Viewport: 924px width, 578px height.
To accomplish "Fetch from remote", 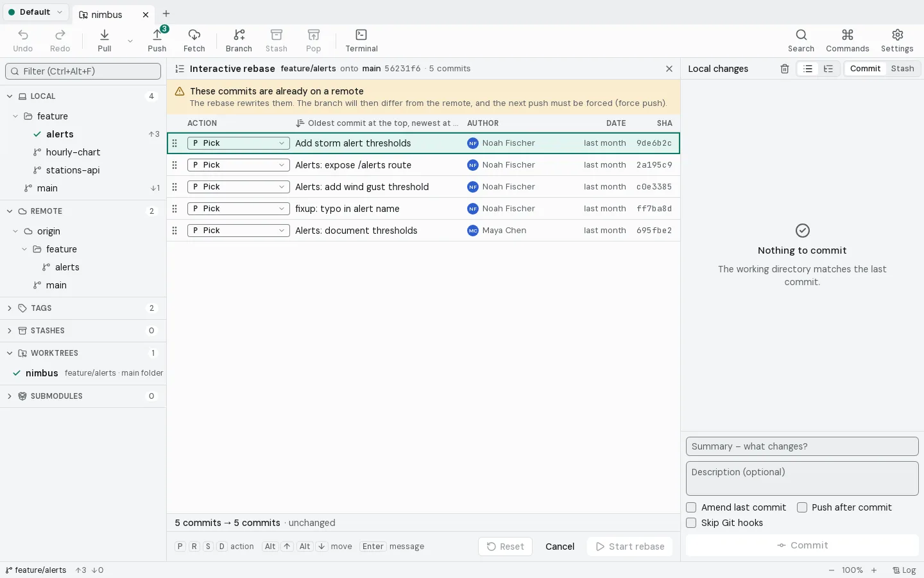I will [x=194, y=40].
